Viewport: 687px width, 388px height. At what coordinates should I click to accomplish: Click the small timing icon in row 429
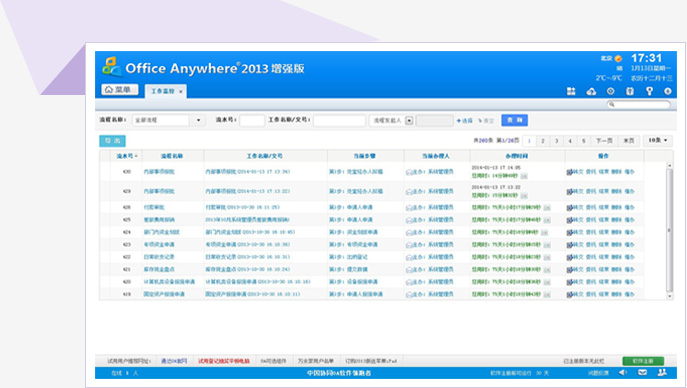pos(524,196)
